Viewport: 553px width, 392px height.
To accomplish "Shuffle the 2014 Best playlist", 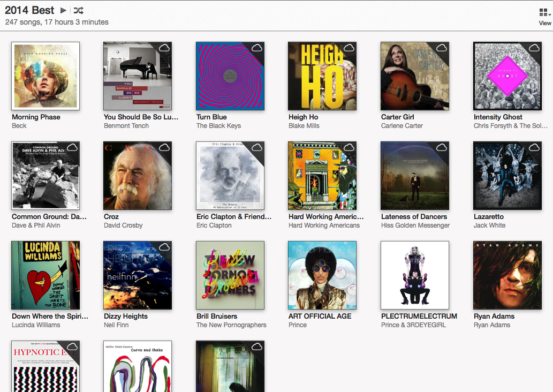I will click(x=79, y=11).
